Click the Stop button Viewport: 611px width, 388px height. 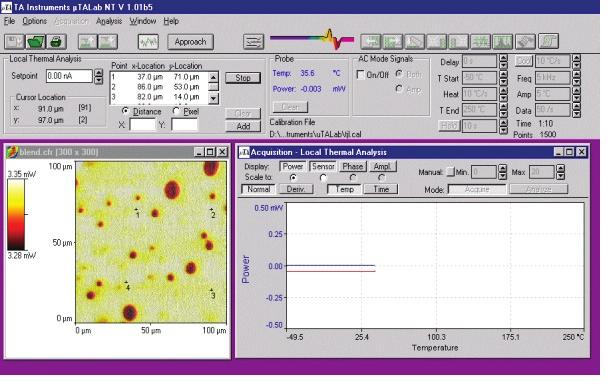tap(243, 78)
